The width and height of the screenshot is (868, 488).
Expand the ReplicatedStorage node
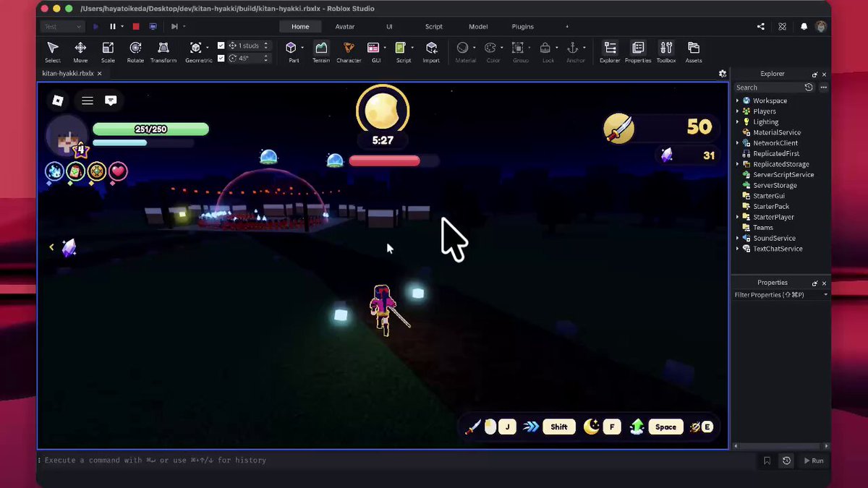point(738,164)
